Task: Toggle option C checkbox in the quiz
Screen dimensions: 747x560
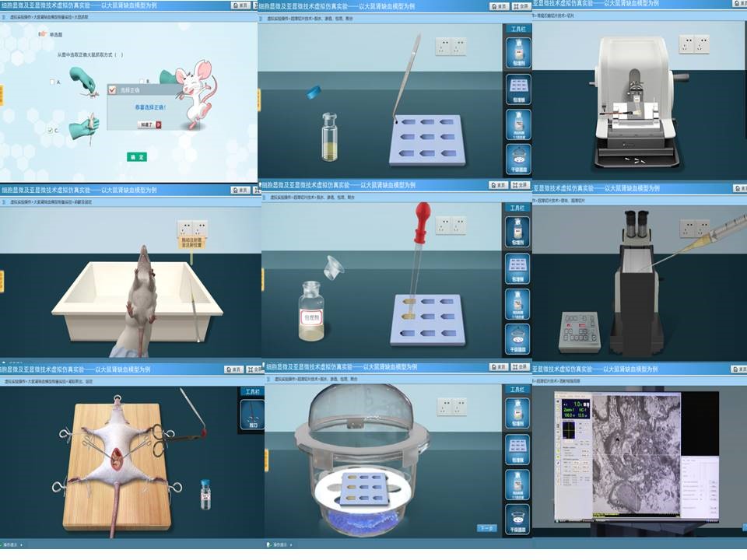Action: tap(51, 130)
